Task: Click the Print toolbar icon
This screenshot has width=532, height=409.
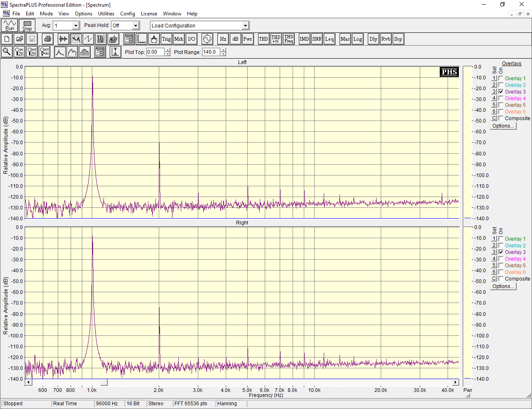Action: click(x=48, y=39)
